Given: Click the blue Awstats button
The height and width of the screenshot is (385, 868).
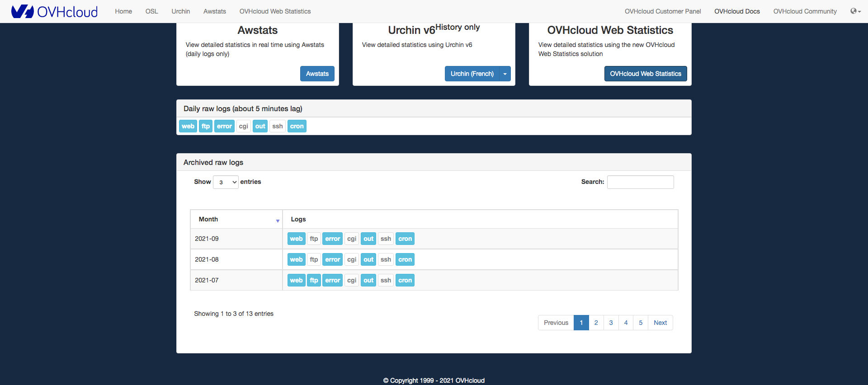Looking at the screenshot, I should (317, 74).
